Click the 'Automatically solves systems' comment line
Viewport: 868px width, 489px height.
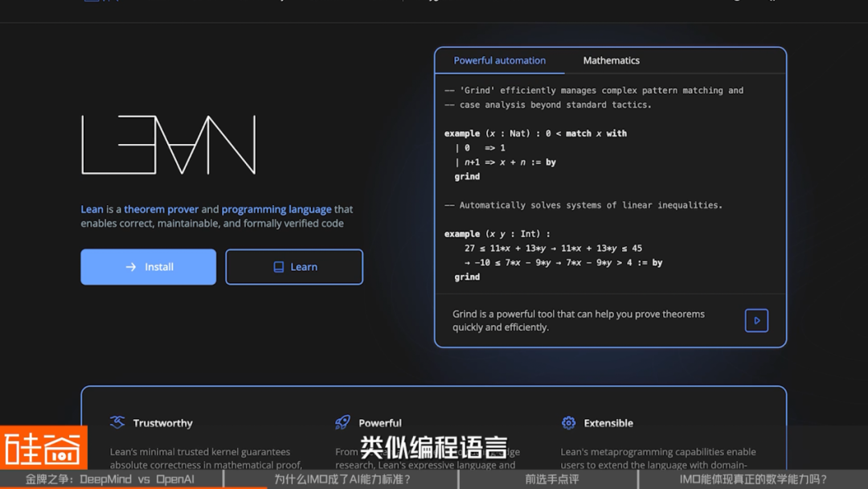pyautogui.click(x=583, y=205)
